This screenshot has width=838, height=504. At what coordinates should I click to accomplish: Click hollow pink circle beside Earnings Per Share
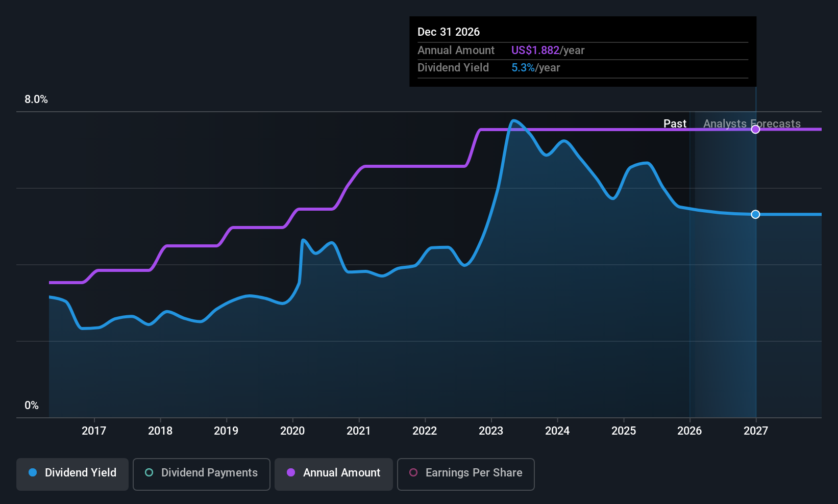coord(413,472)
